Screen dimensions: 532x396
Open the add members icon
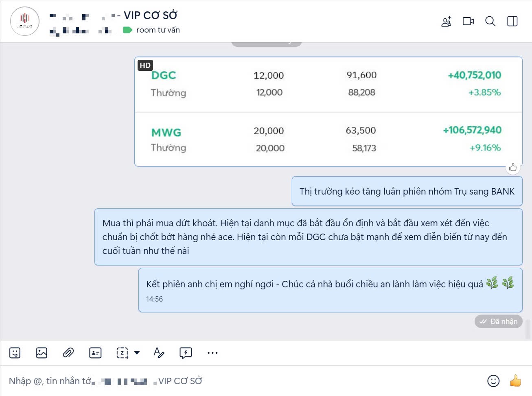[447, 22]
